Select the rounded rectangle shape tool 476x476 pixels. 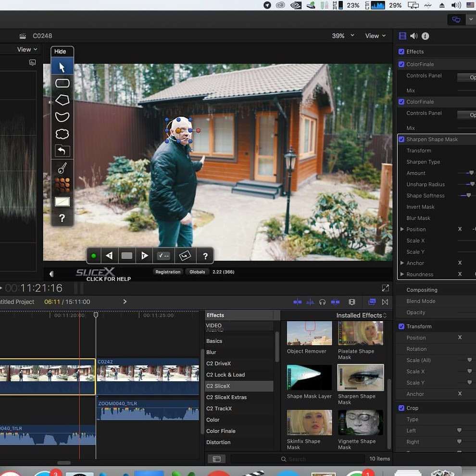click(62, 83)
